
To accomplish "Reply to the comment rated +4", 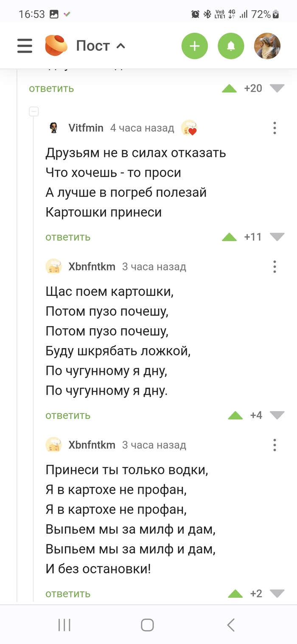I will pos(68,415).
